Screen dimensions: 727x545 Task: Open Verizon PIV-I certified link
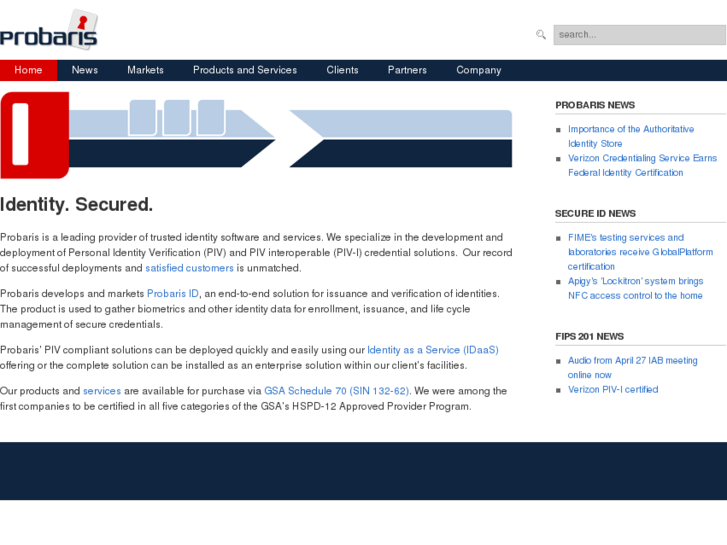coord(613,390)
